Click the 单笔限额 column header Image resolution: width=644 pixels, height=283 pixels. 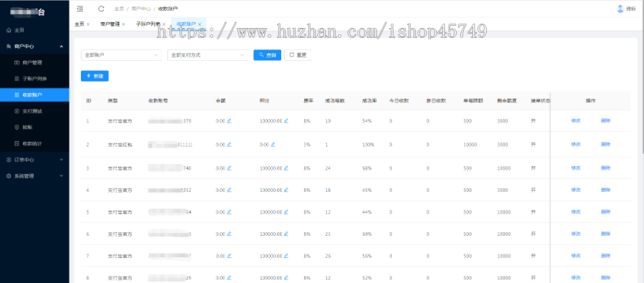point(473,100)
